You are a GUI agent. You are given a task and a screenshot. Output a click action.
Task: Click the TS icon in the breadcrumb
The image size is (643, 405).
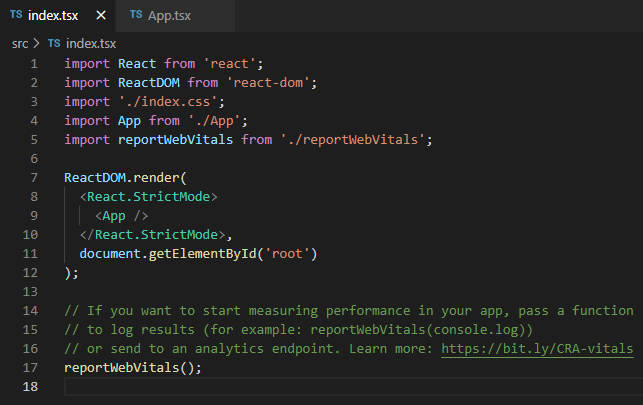point(54,43)
